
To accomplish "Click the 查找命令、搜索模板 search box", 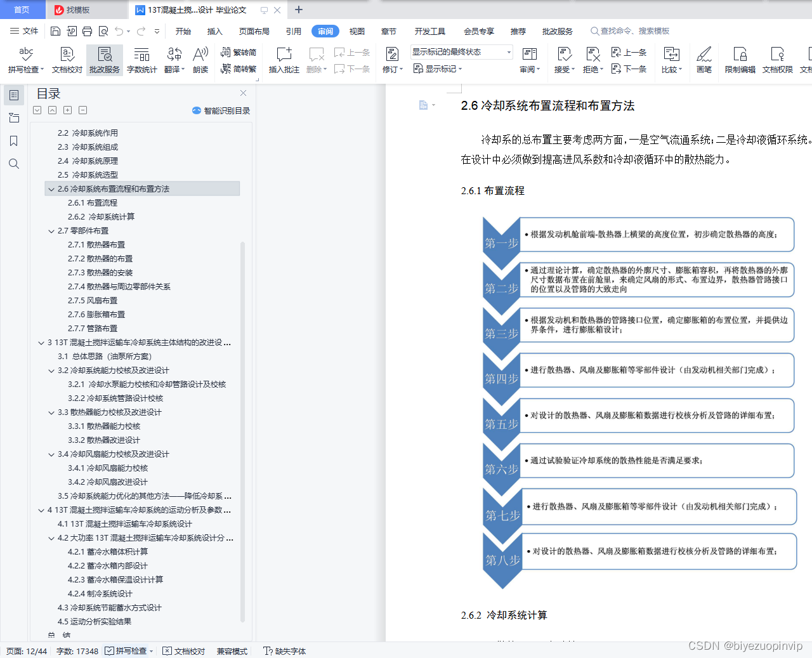I will [630, 31].
